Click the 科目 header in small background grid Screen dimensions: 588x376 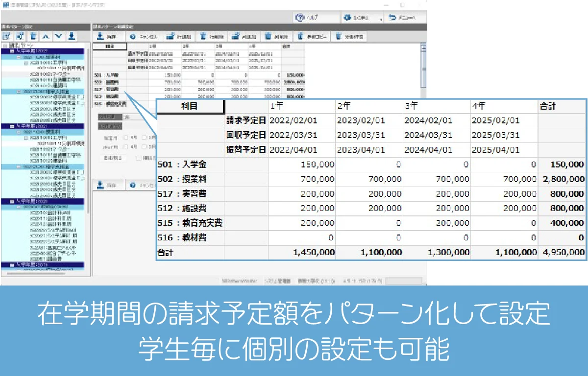click(x=109, y=47)
